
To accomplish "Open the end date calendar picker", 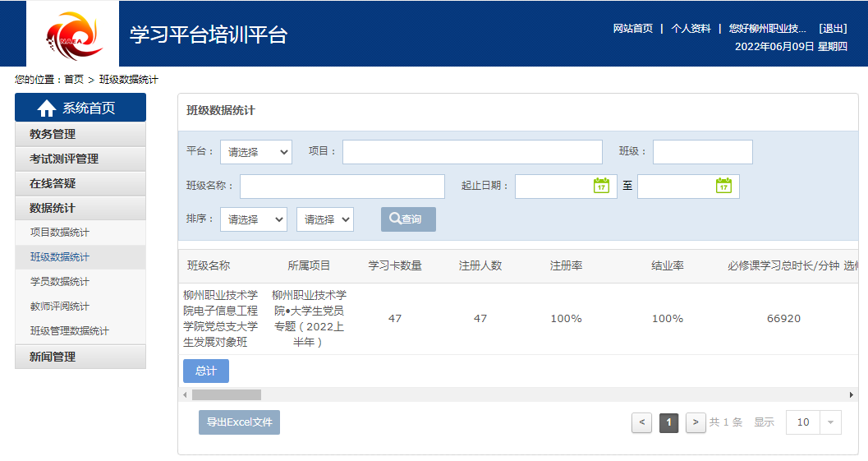I will pyautogui.click(x=723, y=187).
